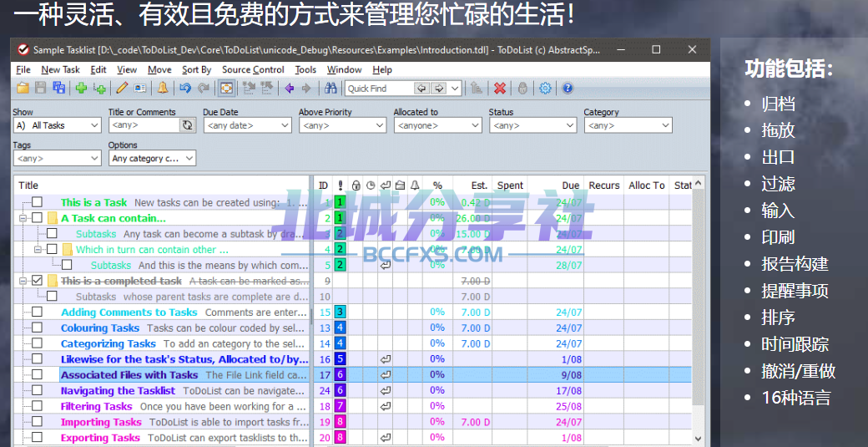Click the cyan priority 3 swatch in row 15
This screenshot has width=868, height=447.
(x=341, y=312)
